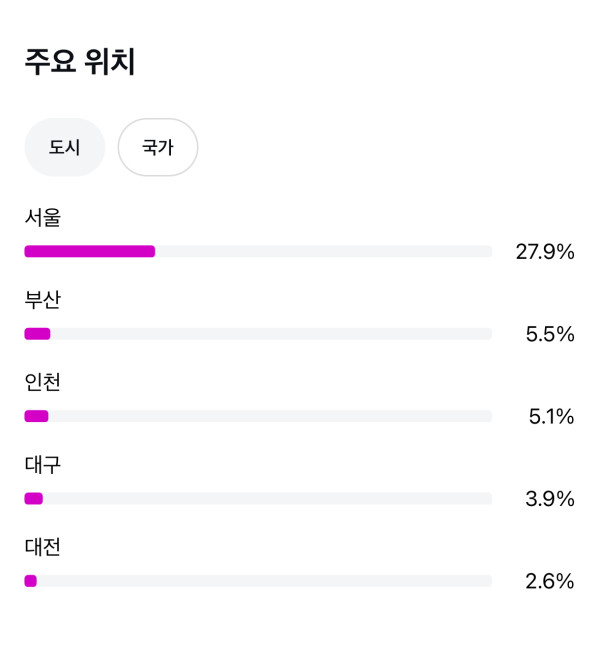
Task: Switch to the 도시 tab
Action: click(64, 147)
